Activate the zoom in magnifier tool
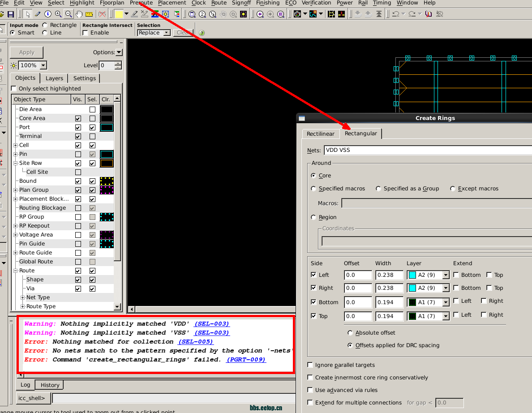532x413 pixels. [x=58, y=14]
